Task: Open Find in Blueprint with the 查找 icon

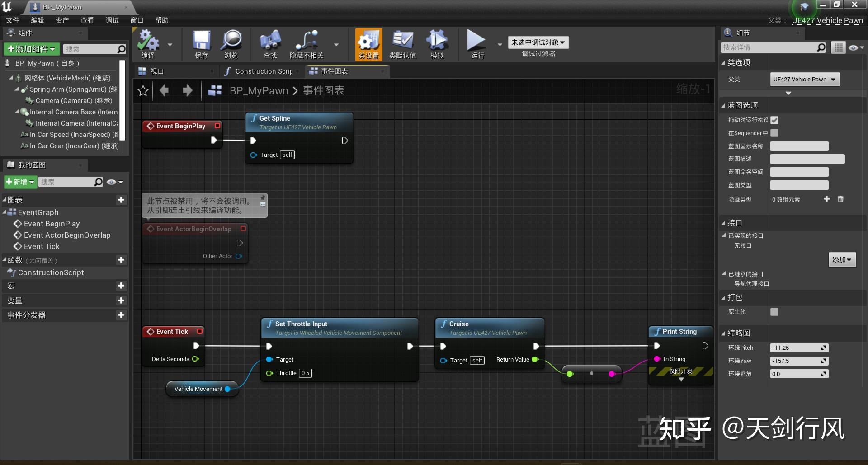Action: point(270,44)
